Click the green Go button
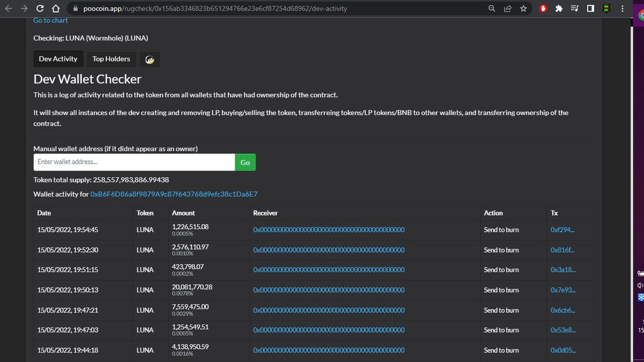This screenshot has width=644, height=362. 245,162
